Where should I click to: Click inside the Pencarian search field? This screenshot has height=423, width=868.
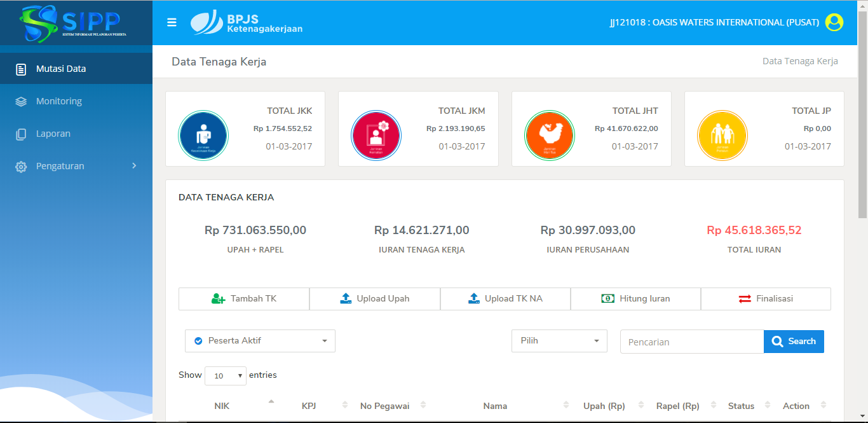coord(691,342)
